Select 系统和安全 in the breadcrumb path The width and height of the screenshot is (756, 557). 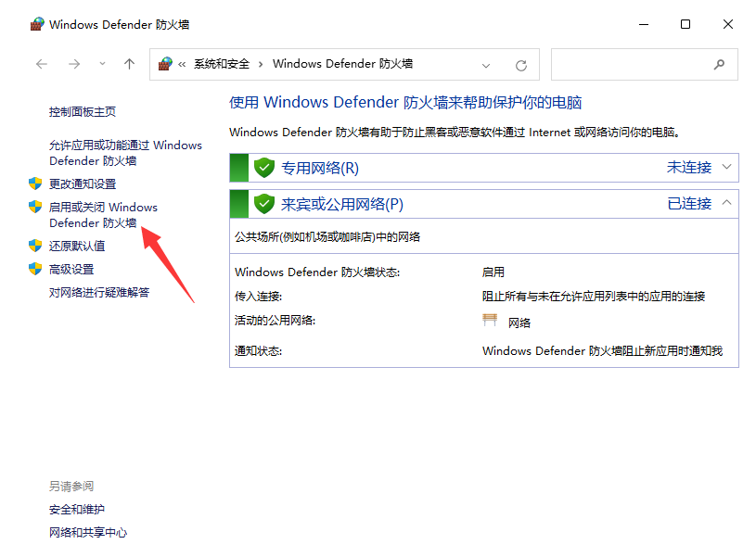point(222,64)
